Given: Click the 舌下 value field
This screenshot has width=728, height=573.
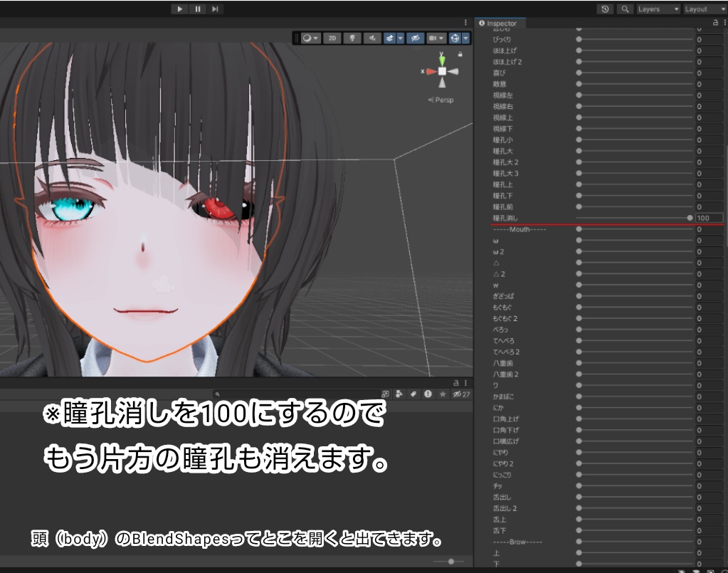Looking at the screenshot, I should (x=709, y=530).
